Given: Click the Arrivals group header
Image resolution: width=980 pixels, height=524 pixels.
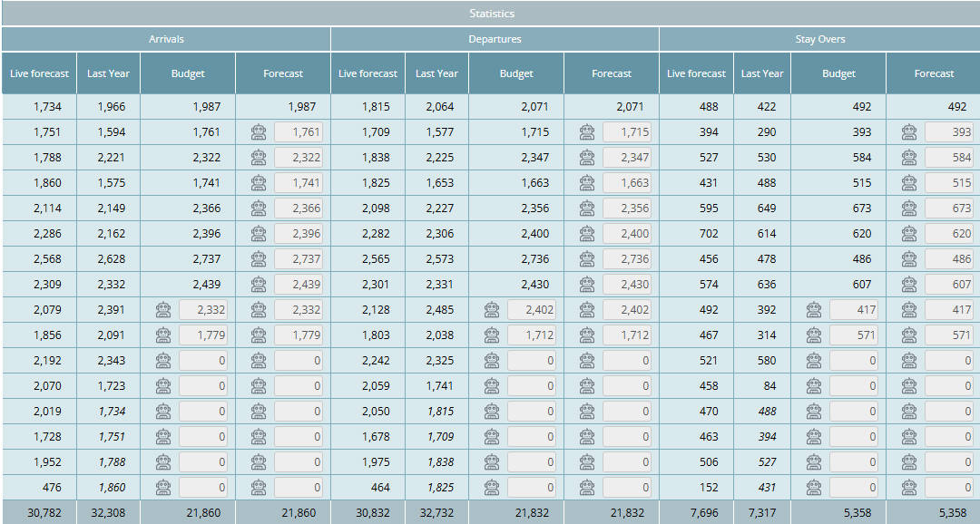Looking at the screenshot, I should coord(166,39).
